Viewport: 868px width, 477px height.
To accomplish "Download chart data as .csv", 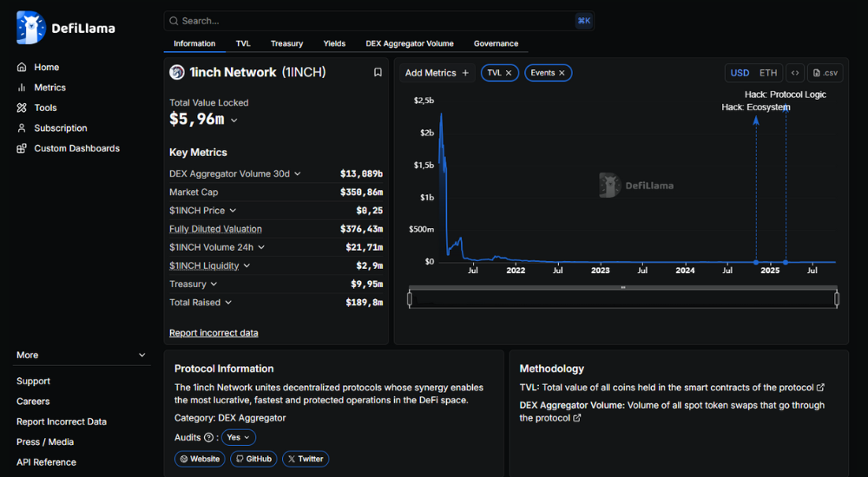I will [x=825, y=73].
